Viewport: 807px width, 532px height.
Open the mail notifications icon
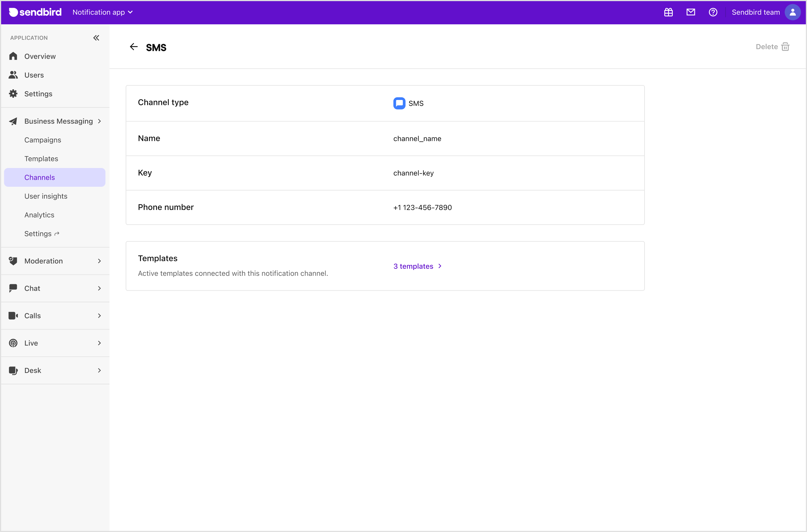point(691,12)
